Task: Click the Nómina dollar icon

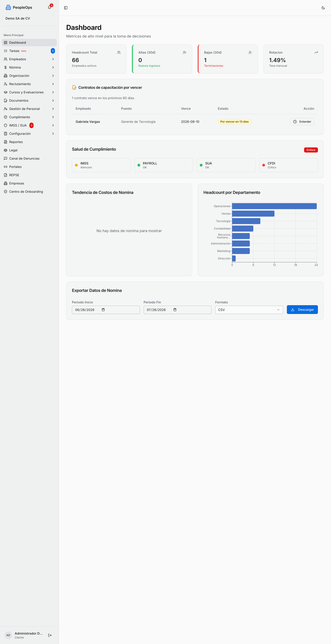Action: [6, 68]
